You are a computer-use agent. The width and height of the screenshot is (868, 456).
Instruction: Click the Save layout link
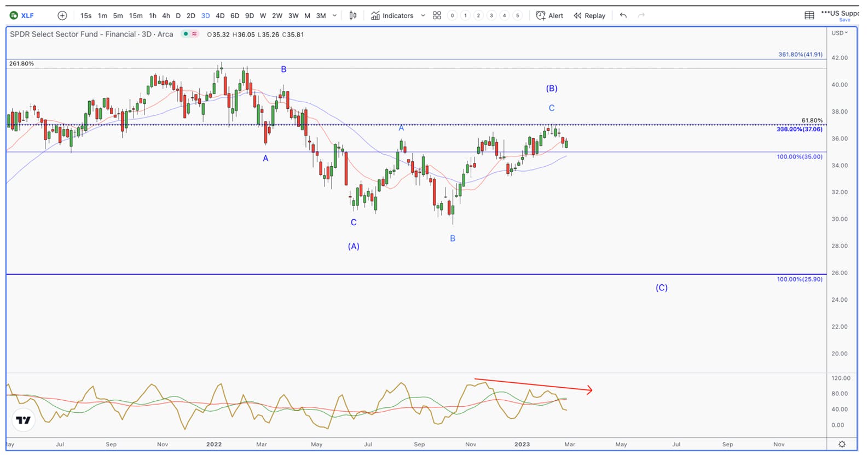click(845, 20)
